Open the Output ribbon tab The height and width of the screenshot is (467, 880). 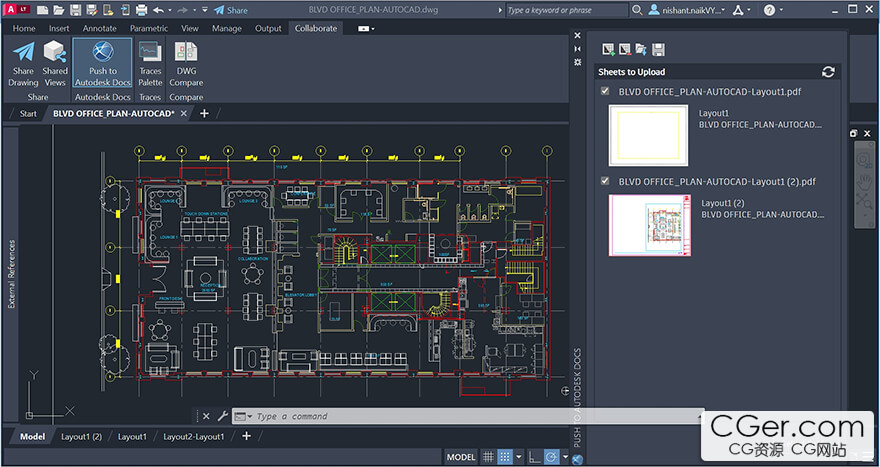tap(268, 28)
